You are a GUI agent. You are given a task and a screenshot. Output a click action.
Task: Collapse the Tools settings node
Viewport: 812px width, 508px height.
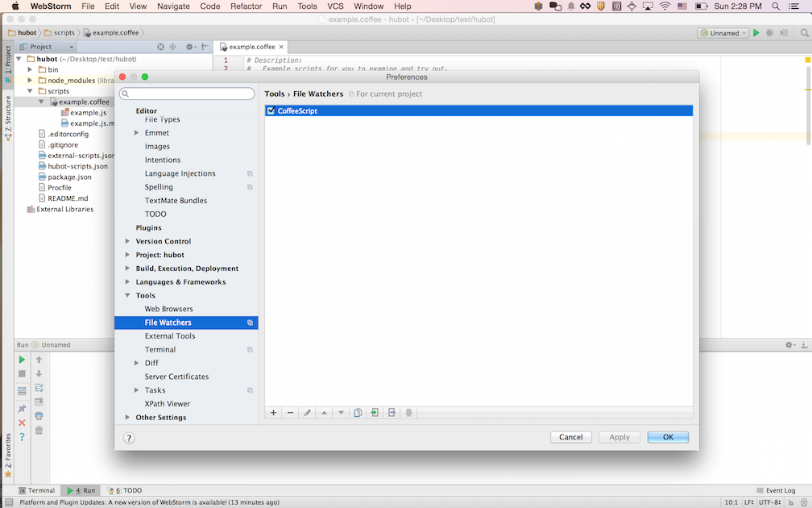click(127, 295)
